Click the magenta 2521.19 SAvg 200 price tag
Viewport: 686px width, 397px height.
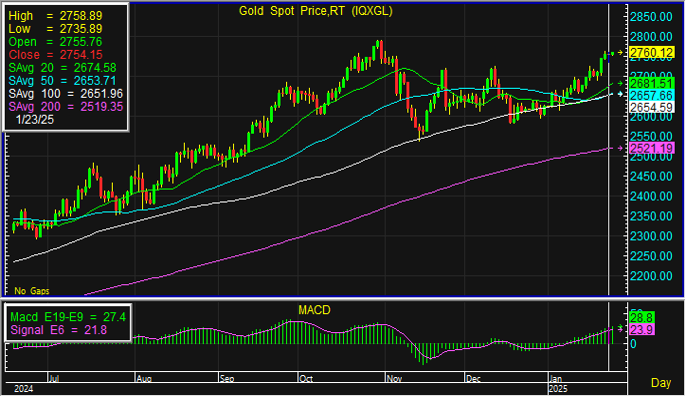pyautogui.click(x=651, y=148)
